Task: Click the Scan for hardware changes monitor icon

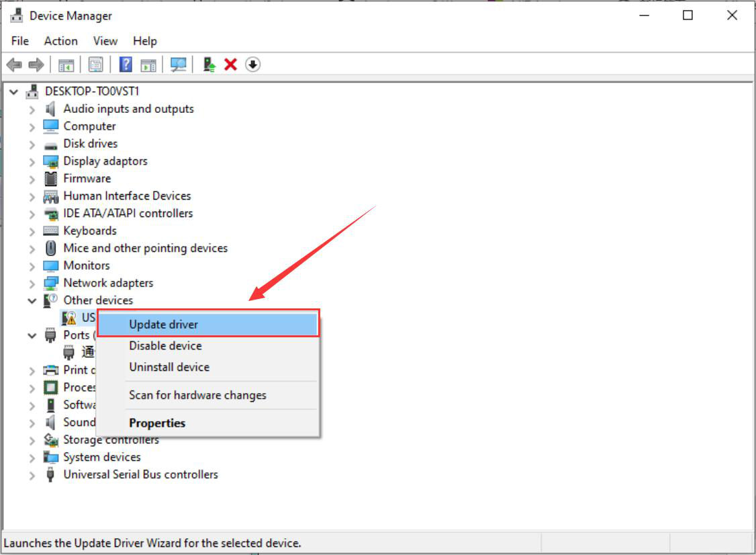Action: [178, 65]
